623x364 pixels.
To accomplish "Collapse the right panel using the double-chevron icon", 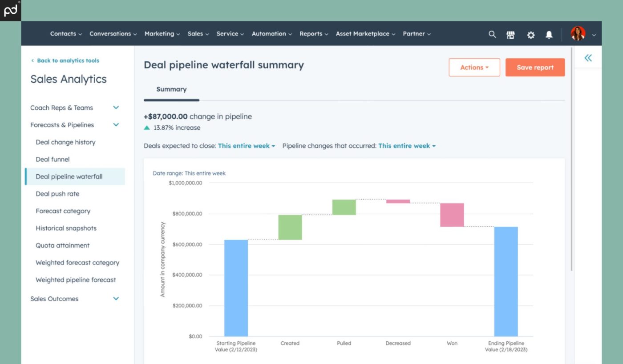I will point(588,58).
